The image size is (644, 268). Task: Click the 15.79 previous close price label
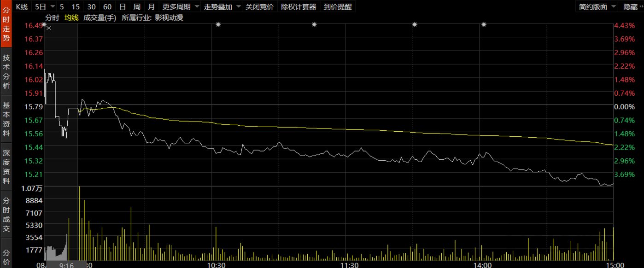click(34, 106)
